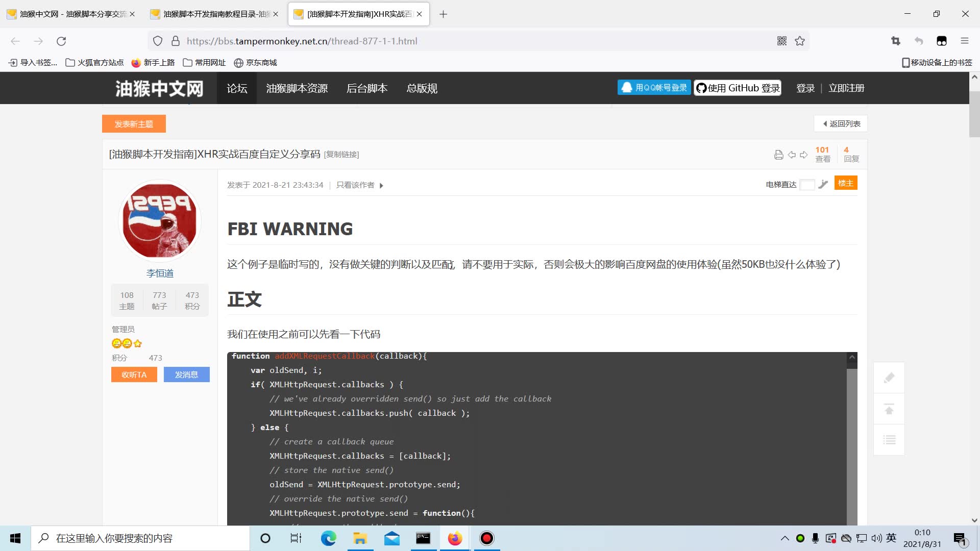Click the 发消息 button
The height and width of the screenshot is (551, 980).
(x=186, y=374)
